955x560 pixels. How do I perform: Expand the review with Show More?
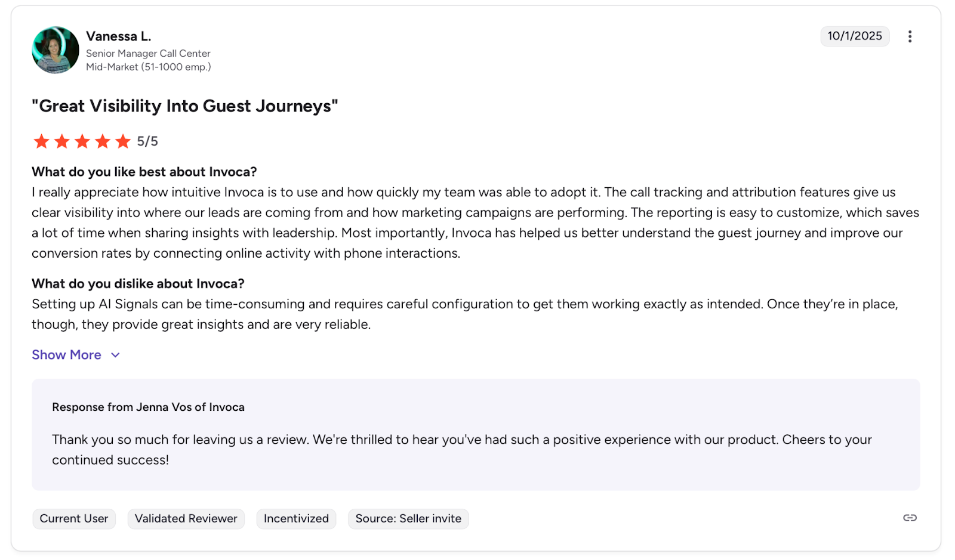coord(66,355)
